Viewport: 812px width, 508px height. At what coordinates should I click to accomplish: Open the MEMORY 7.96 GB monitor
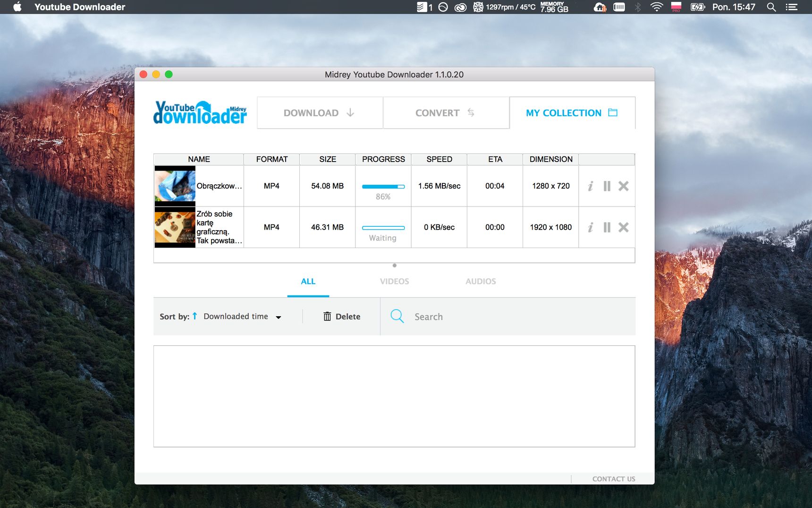pos(555,7)
